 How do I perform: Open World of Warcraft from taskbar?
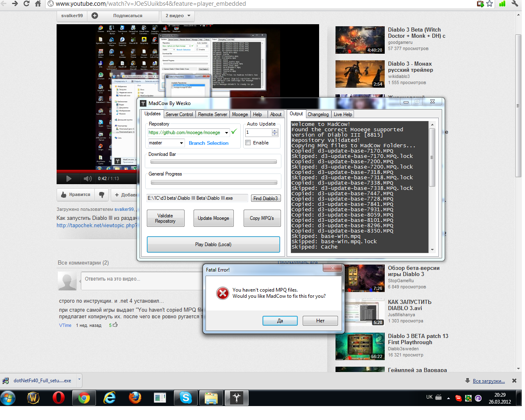(x=33, y=398)
